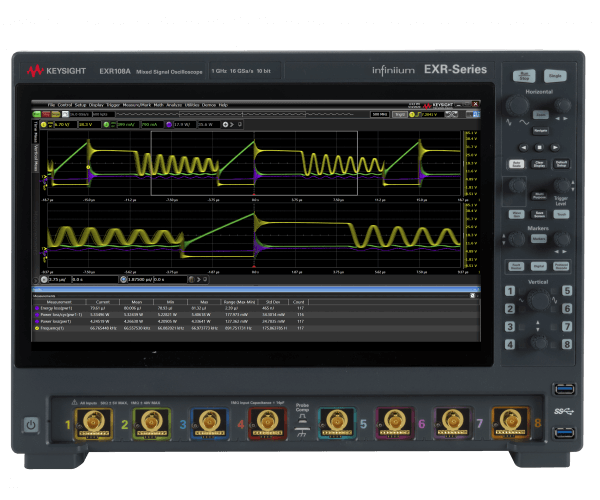
Task: Toggle yellow channel 1 indicator on screen
Action: [44, 125]
